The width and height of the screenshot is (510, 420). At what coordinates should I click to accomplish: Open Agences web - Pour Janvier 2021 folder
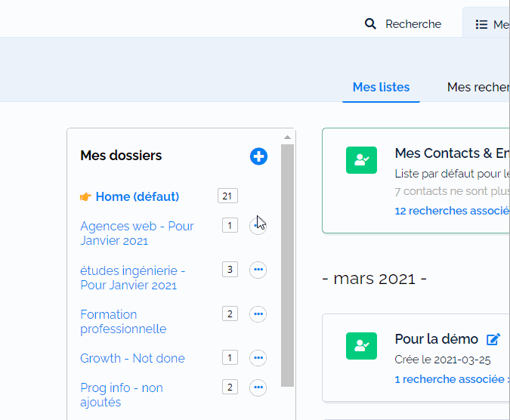(137, 233)
